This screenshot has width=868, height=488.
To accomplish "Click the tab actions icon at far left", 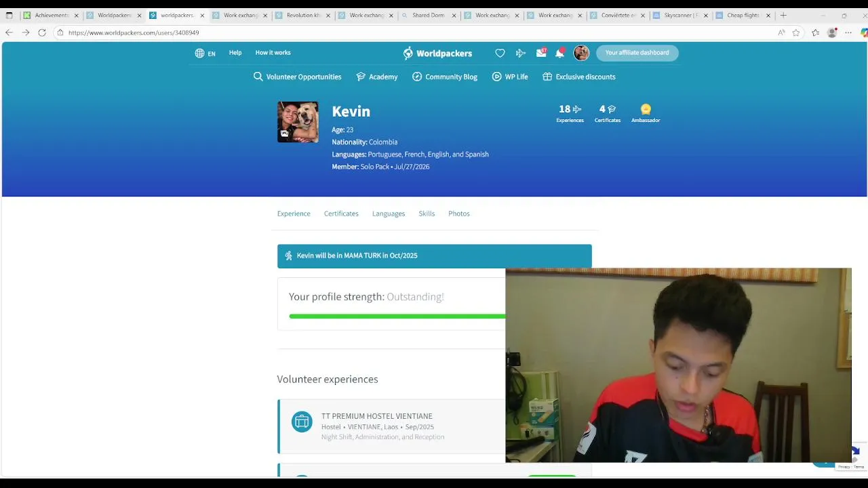I will [x=9, y=15].
